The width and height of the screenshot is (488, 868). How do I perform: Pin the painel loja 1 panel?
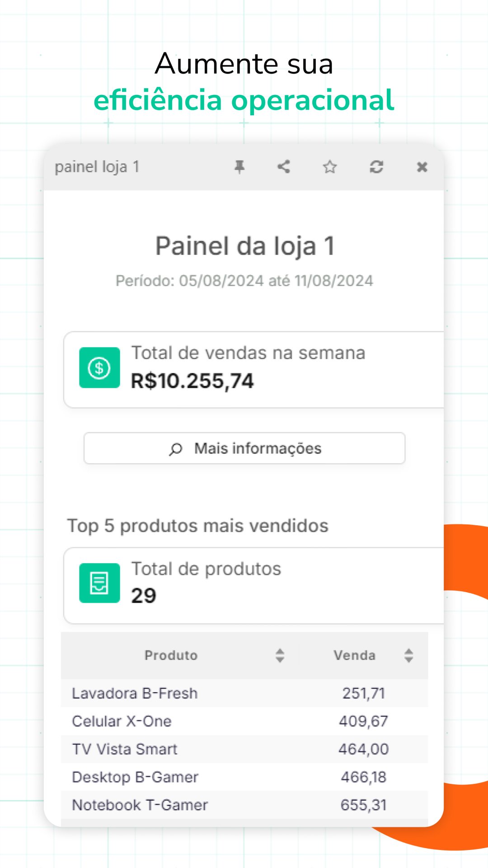coord(239,167)
